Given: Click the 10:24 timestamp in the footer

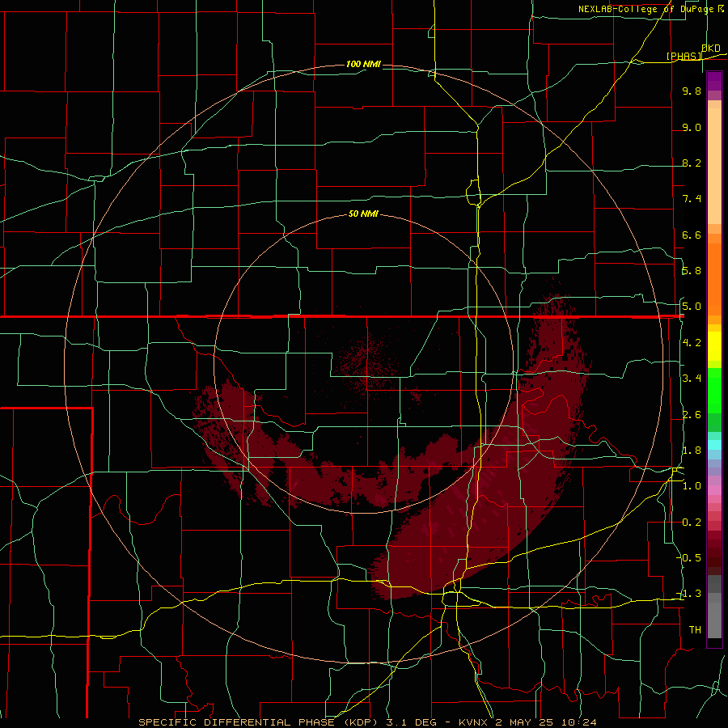Looking at the screenshot, I should pos(578,722).
